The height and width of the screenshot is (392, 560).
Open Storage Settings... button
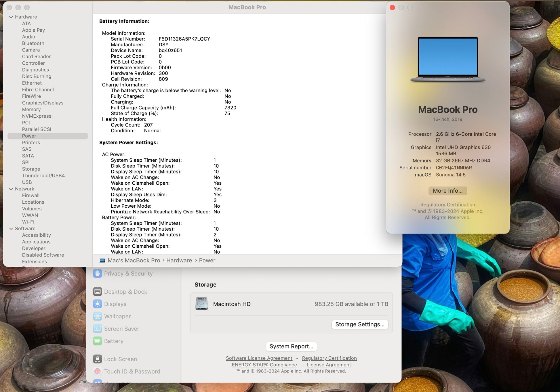click(x=360, y=324)
